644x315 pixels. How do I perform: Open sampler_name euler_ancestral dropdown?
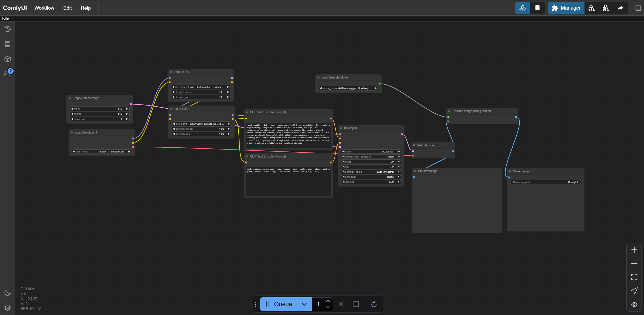tap(371, 172)
